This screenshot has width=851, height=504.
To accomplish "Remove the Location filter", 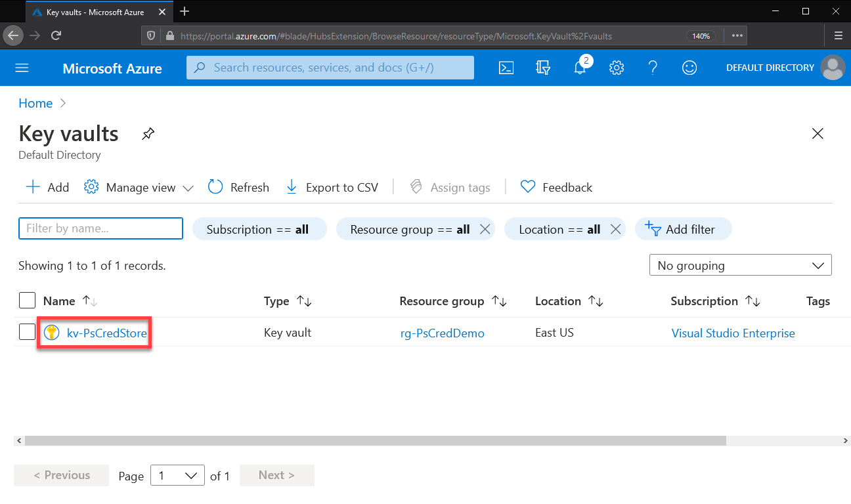I will tap(615, 229).
